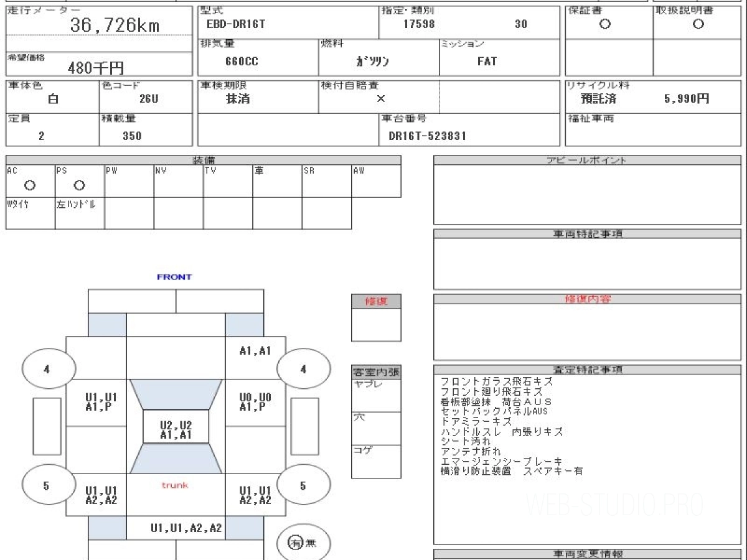This screenshot has width=747, height=560.
Task: Select the AW equipment cell
Action: [x=376, y=181]
